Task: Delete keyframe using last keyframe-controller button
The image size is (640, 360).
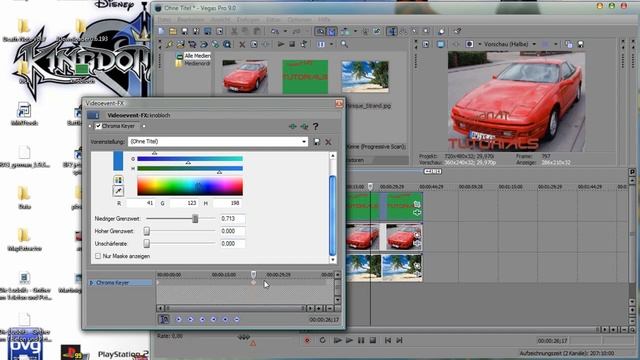Action: (x=237, y=319)
